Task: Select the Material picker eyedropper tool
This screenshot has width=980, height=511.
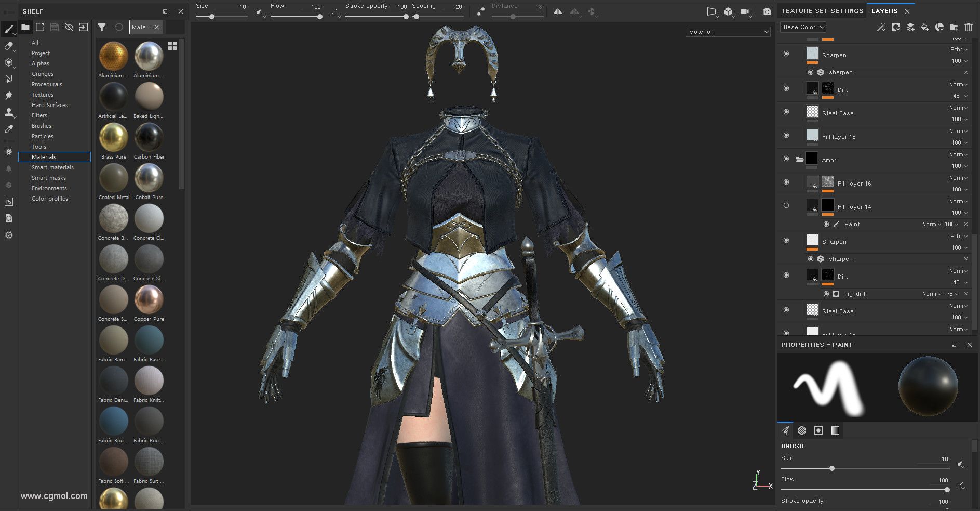Action: [9, 129]
